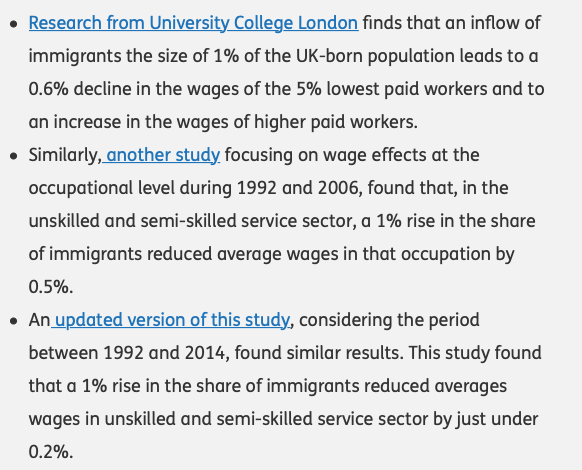Click the bullet point before 'Similarly'

pyautogui.click(x=14, y=156)
